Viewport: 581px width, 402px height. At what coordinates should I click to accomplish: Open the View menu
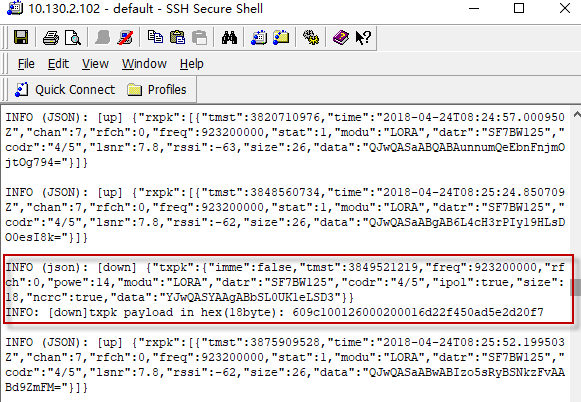(95, 64)
